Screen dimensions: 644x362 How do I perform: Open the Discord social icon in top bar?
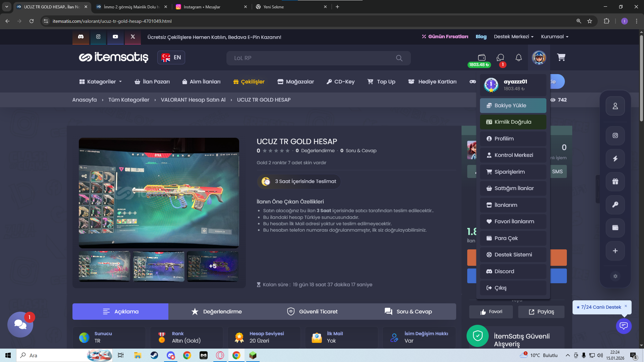(x=81, y=37)
